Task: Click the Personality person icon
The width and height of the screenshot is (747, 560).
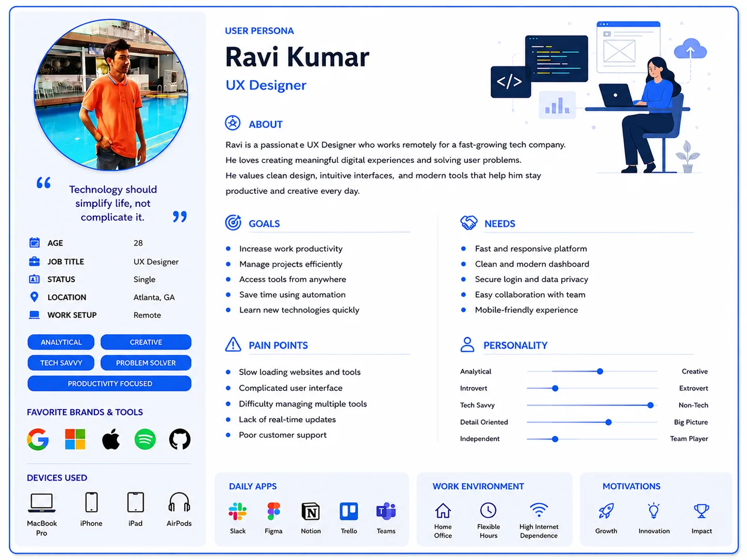Action: (467, 344)
